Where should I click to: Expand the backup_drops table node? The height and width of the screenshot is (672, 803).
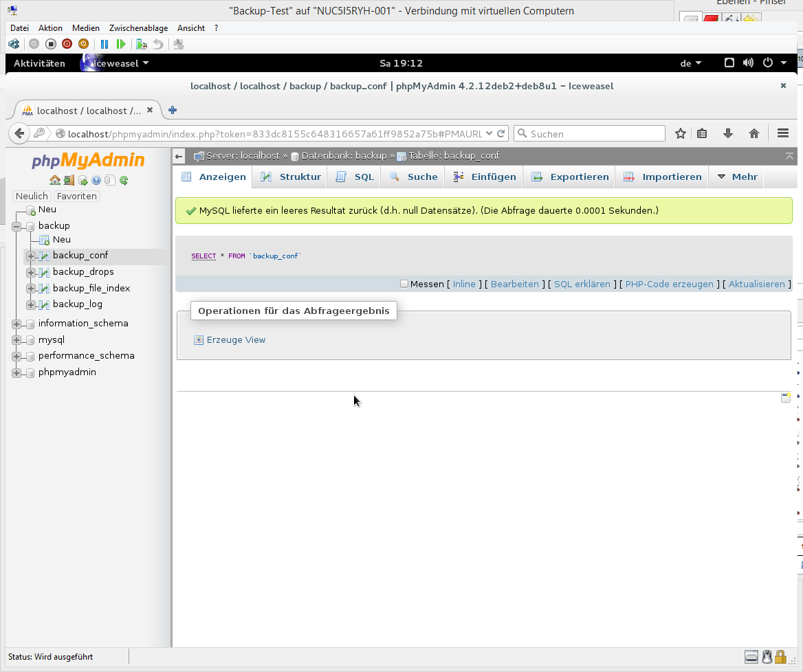click(31, 272)
